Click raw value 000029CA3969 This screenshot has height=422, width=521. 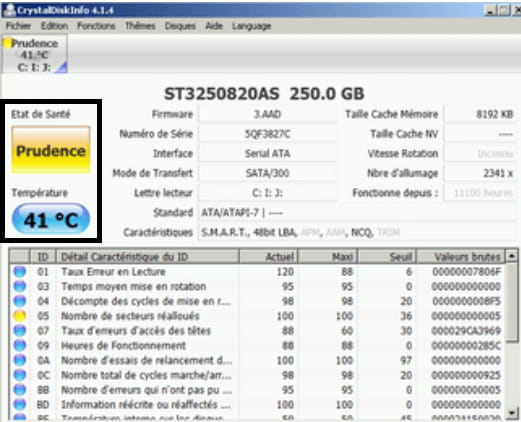[x=467, y=330]
